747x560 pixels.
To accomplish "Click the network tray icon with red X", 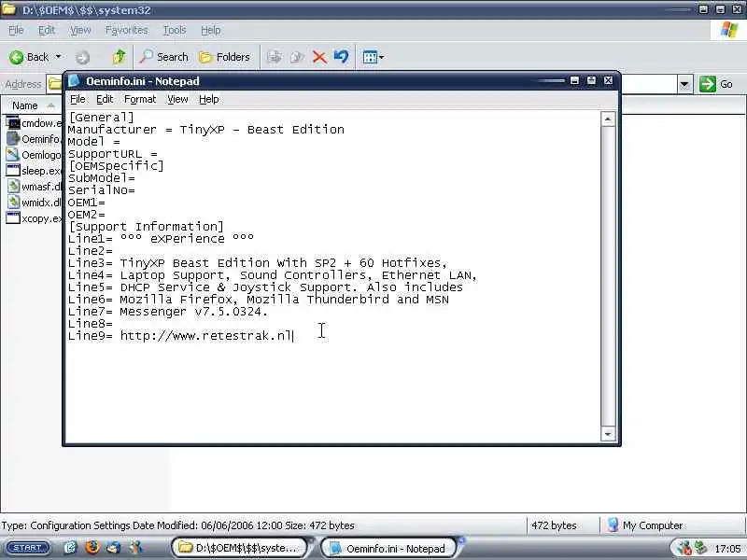I will [x=684, y=549].
